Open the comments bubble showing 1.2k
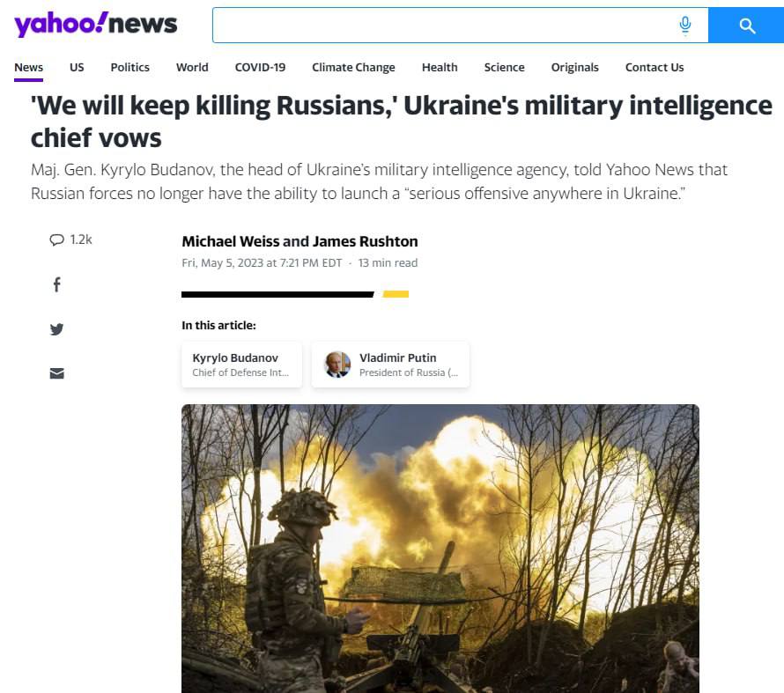Screen dimensions: 784x693 [71, 240]
